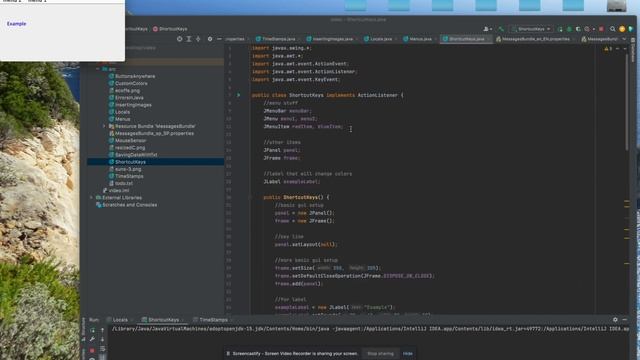Click the Rerun icon in Run panel
Viewport: 640px width, 360px height.
coord(92,330)
